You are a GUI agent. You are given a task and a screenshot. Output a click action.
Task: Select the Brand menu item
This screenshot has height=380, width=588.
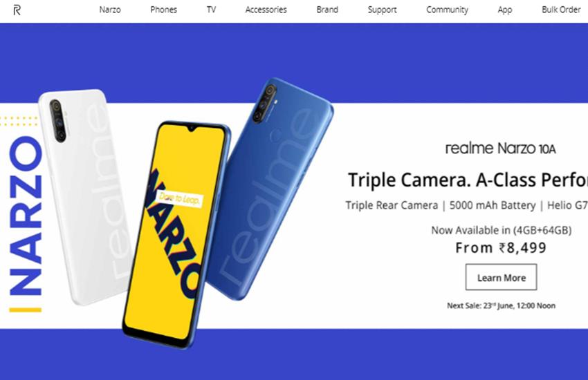(327, 10)
